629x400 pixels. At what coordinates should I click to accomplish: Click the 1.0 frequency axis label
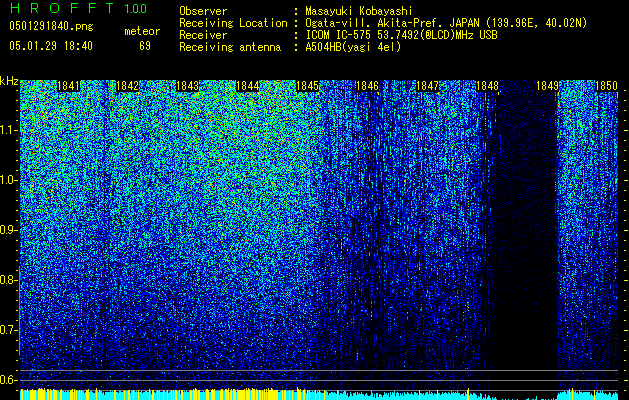pyautogui.click(x=7, y=180)
